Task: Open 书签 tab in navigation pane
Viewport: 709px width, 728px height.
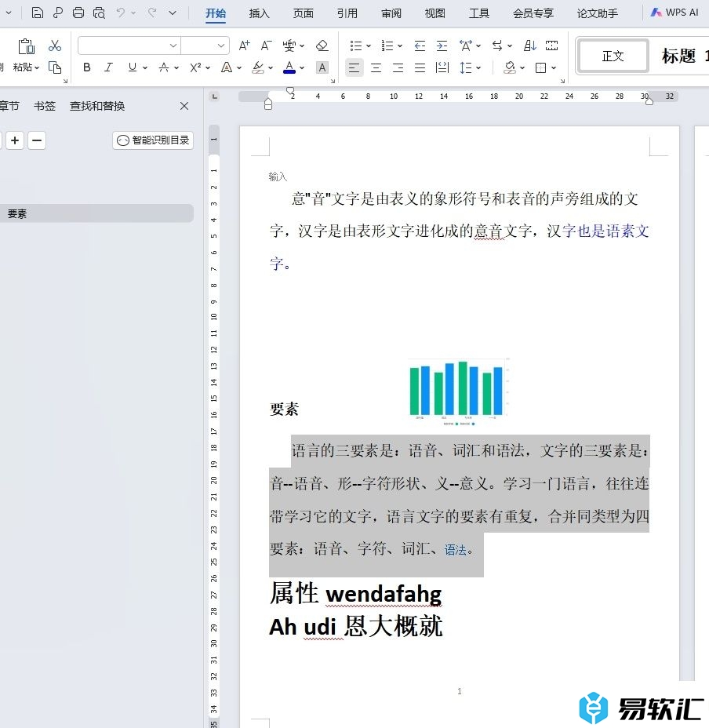Action: point(45,106)
